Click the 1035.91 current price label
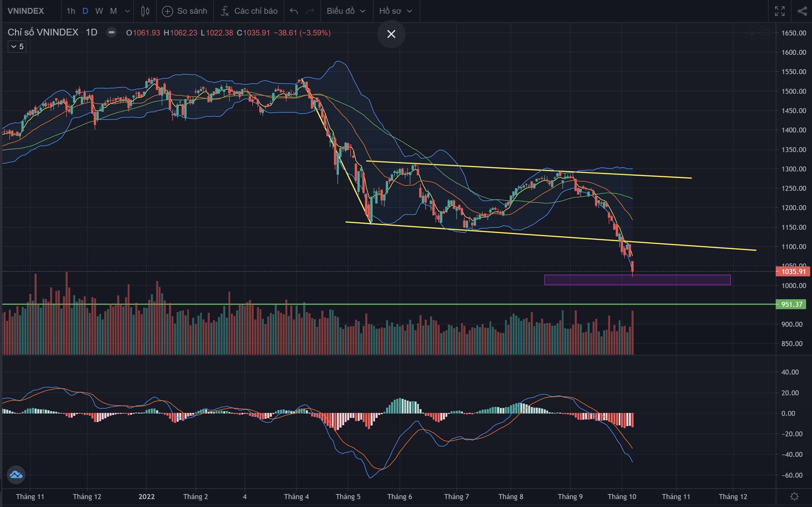Screen dimensions: 812x507 pyautogui.click(x=792, y=272)
